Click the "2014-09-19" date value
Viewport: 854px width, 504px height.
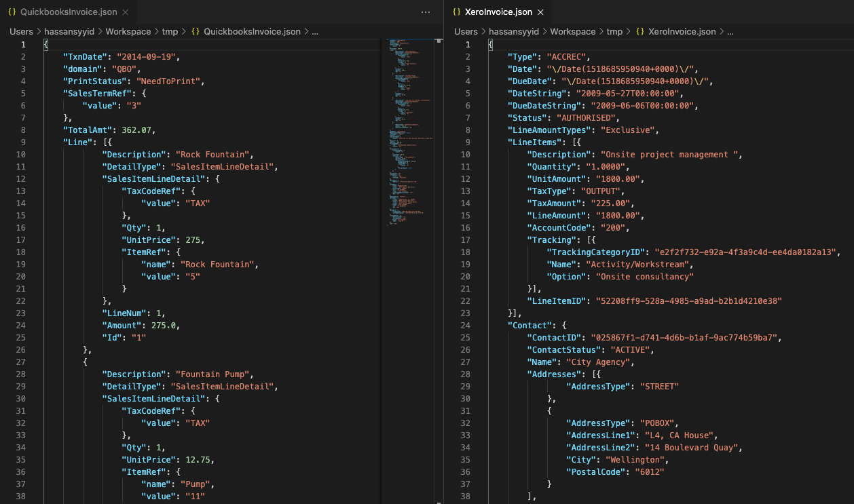click(148, 56)
